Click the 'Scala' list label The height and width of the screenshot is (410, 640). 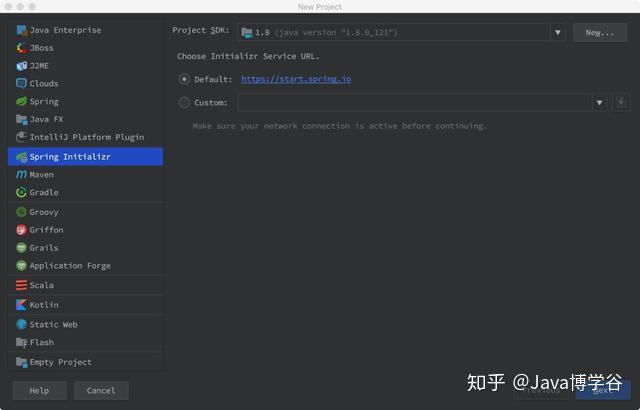click(x=42, y=285)
